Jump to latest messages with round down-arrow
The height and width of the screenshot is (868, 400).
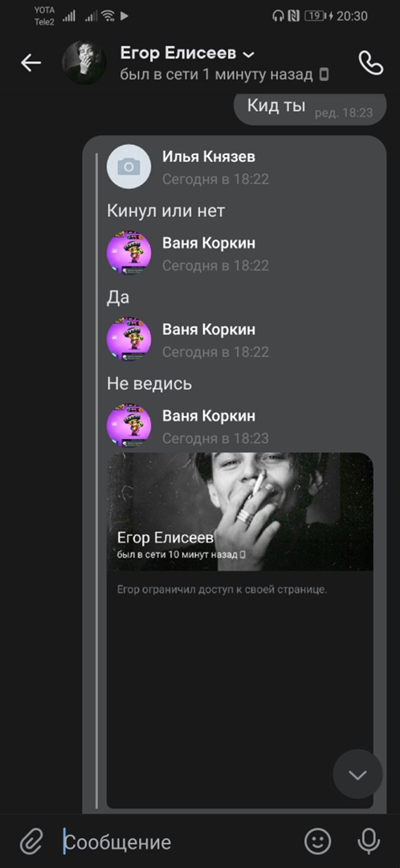tap(357, 774)
